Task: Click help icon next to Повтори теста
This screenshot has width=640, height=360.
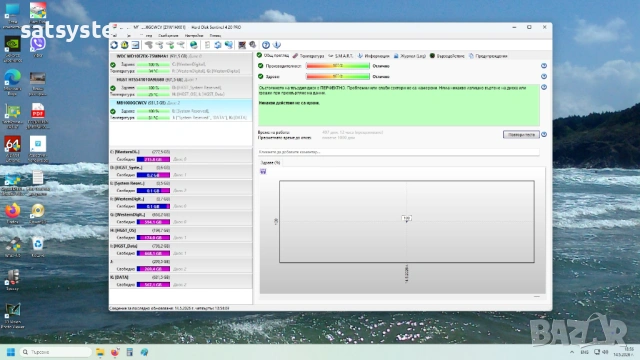Action: pos(544,134)
